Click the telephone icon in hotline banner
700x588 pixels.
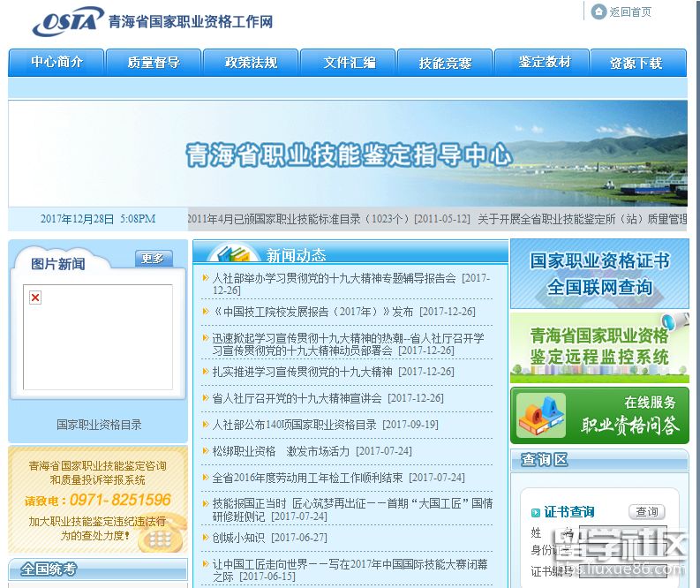click(x=162, y=534)
